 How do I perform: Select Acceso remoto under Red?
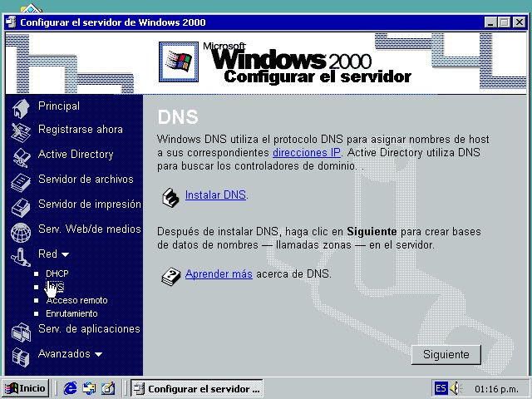click(76, 300)
